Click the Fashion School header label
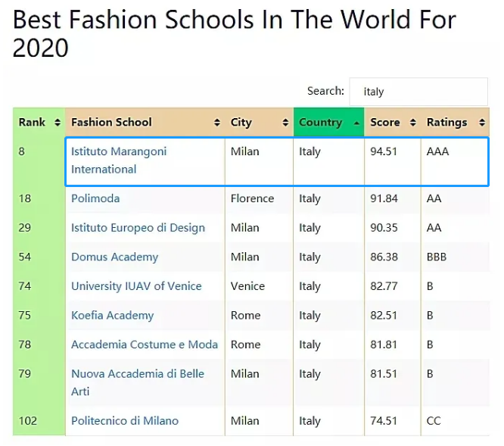Screen dimensions: 504x446 [111, 122]
